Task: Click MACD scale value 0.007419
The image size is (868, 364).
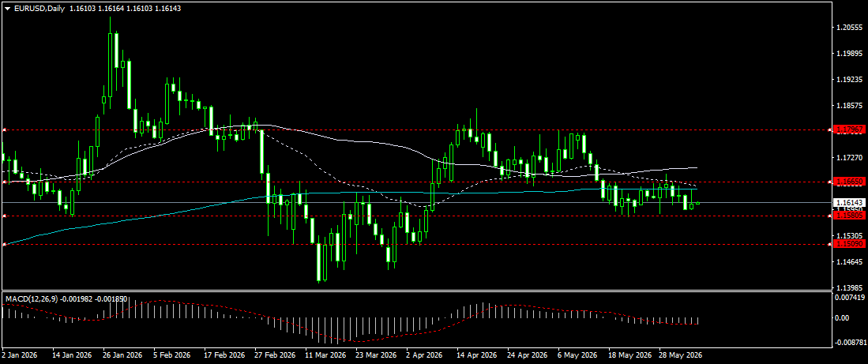Action: (x=851, y=298)
